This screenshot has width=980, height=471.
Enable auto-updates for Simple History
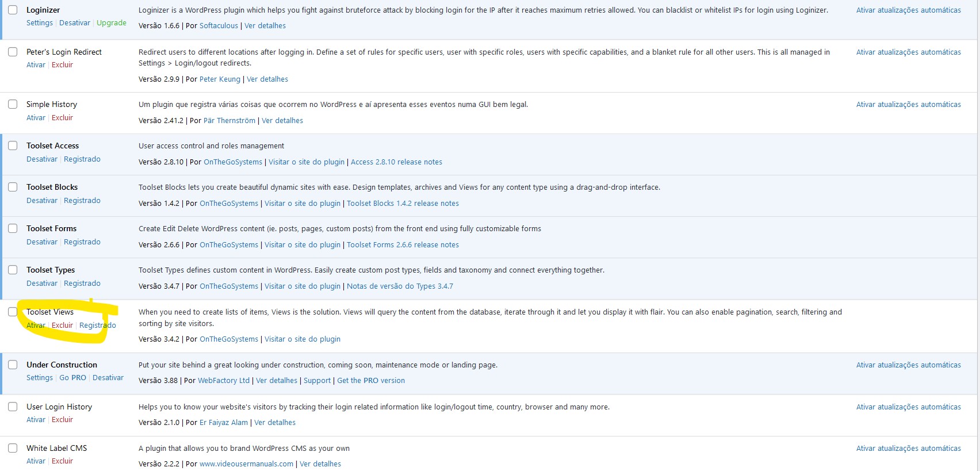tap(908, 105)
